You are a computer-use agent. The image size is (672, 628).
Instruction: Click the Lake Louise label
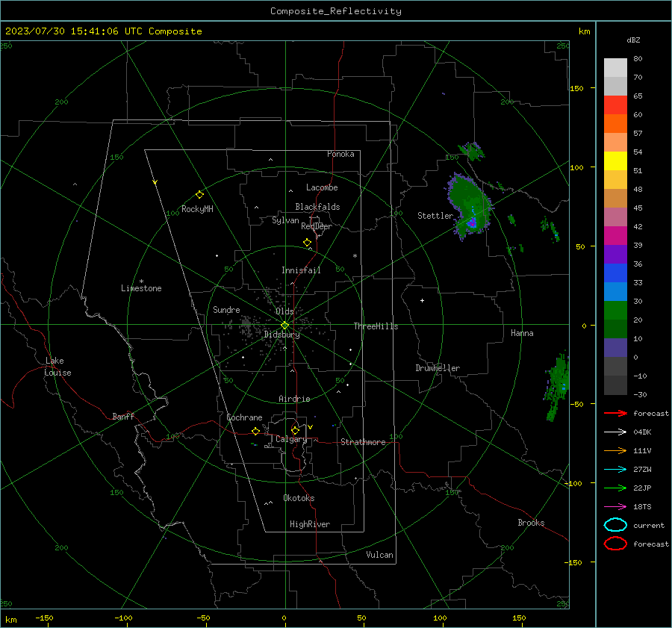point(57,367)
